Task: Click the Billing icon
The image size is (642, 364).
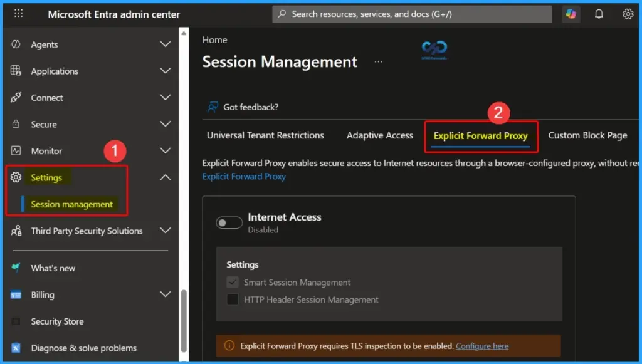Action: 16,294
